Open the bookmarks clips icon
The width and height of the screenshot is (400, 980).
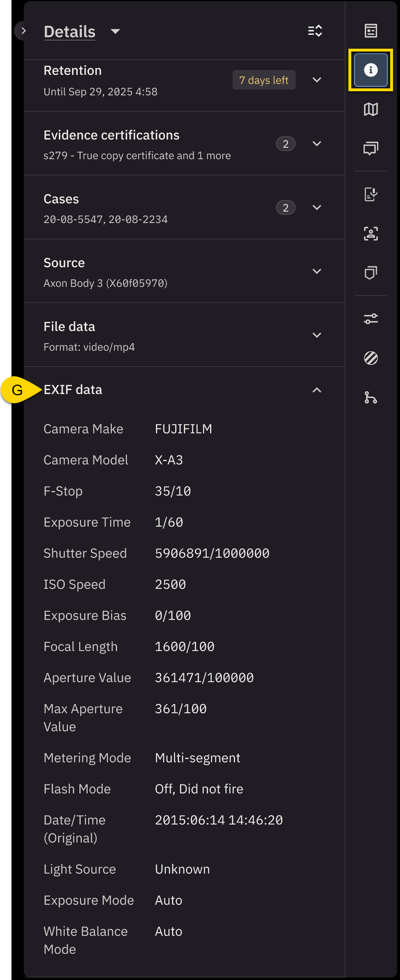[371, 273]
